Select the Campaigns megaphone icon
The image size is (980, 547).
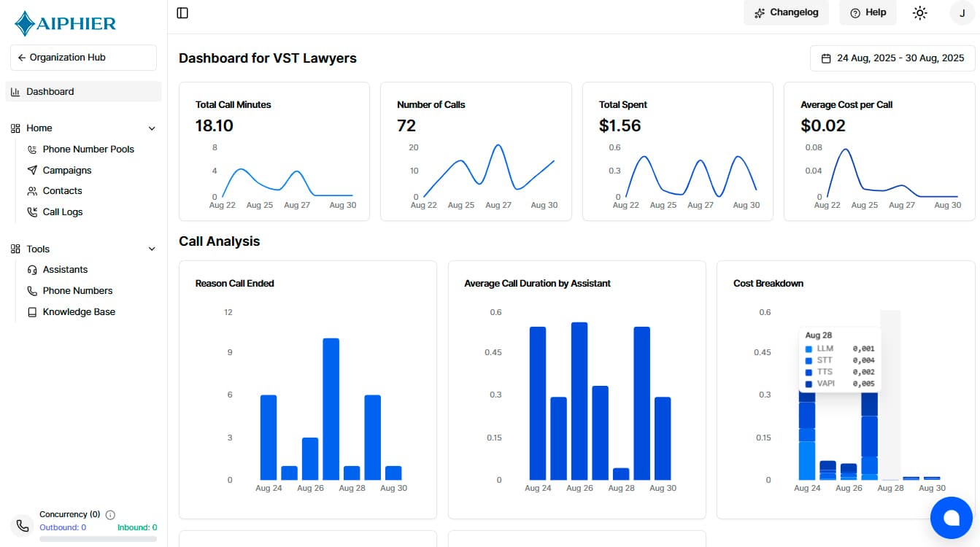point(31,170)
